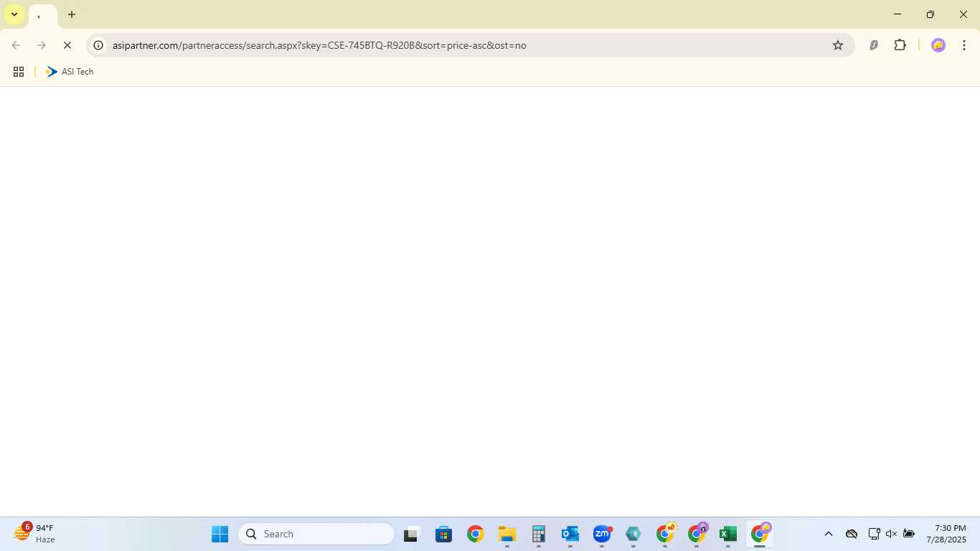Viewport: 980px width, 551px height.
Task: Open the teal diamond app in taskbar
Action: coord(633,534)
